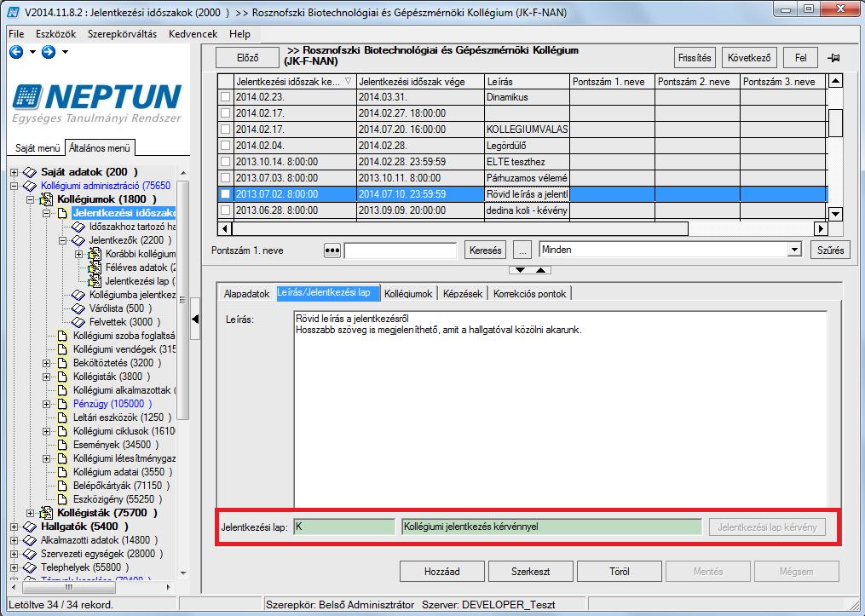Screen dimensions: 865x616
Task: Collapse the Jelentkezők (2200) node
Action: [62, 240]
